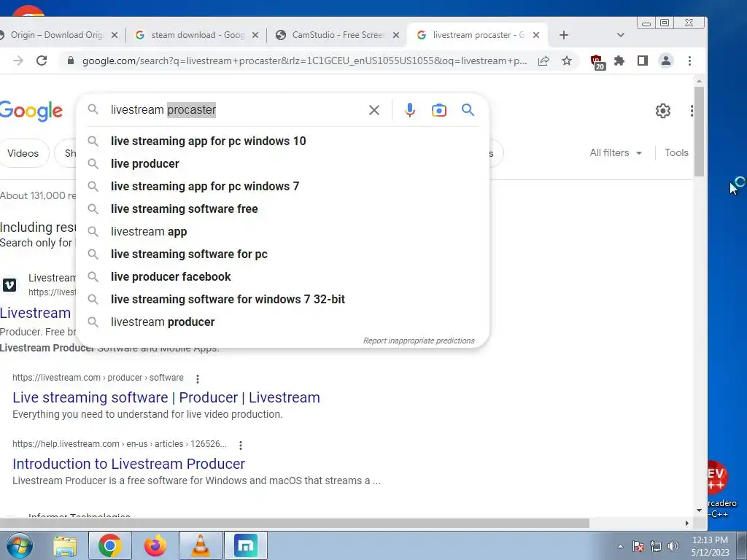Show hidden system tray icons
Screen dimensions: 747x560
click(620, 546)
